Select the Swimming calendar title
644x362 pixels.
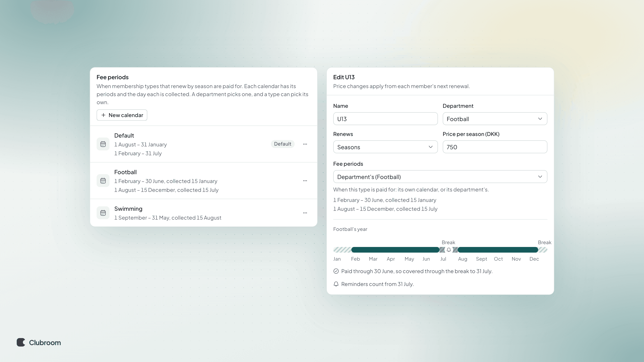click(128, 209)
